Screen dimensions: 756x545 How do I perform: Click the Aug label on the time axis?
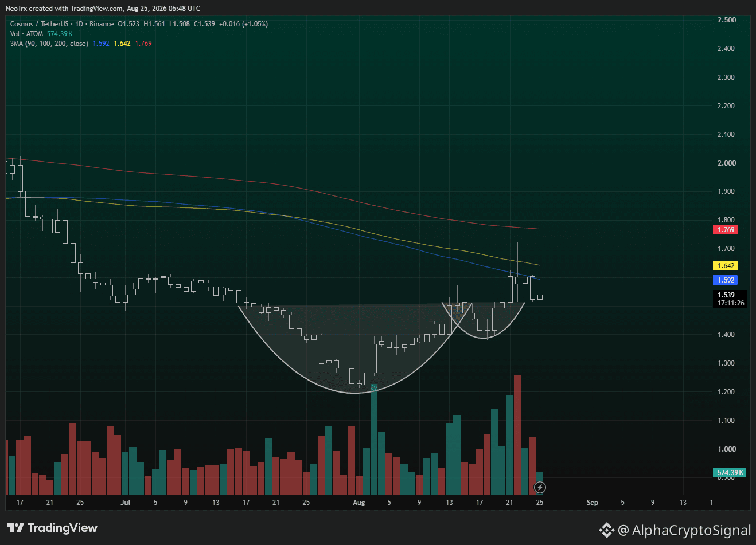click(359, 503)
